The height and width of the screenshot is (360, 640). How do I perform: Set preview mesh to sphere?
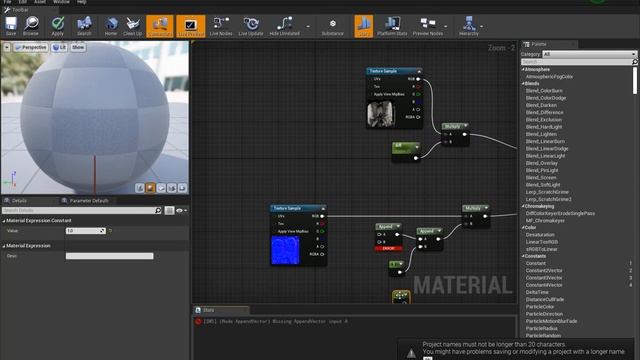click(150, 188)
